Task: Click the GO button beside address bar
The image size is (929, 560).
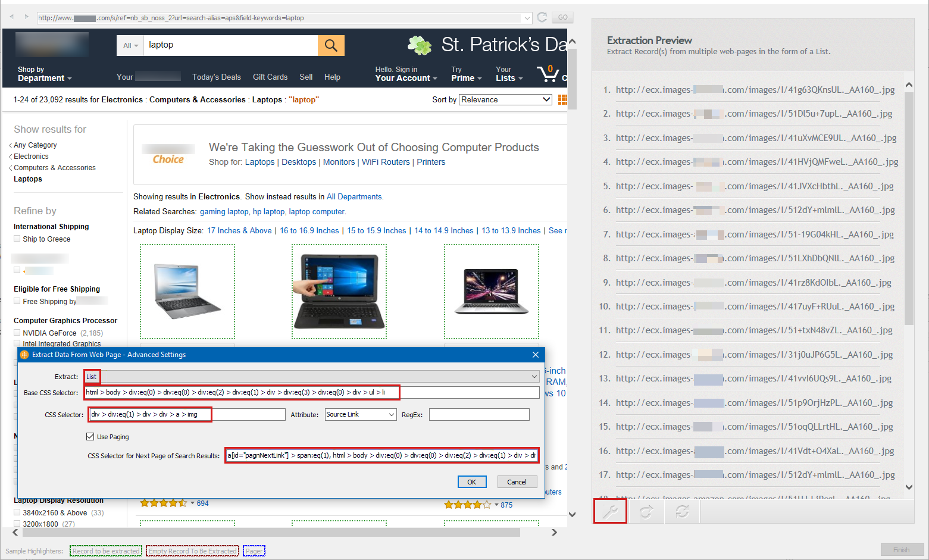Action: pyautogui.click(x=562, y=17)
